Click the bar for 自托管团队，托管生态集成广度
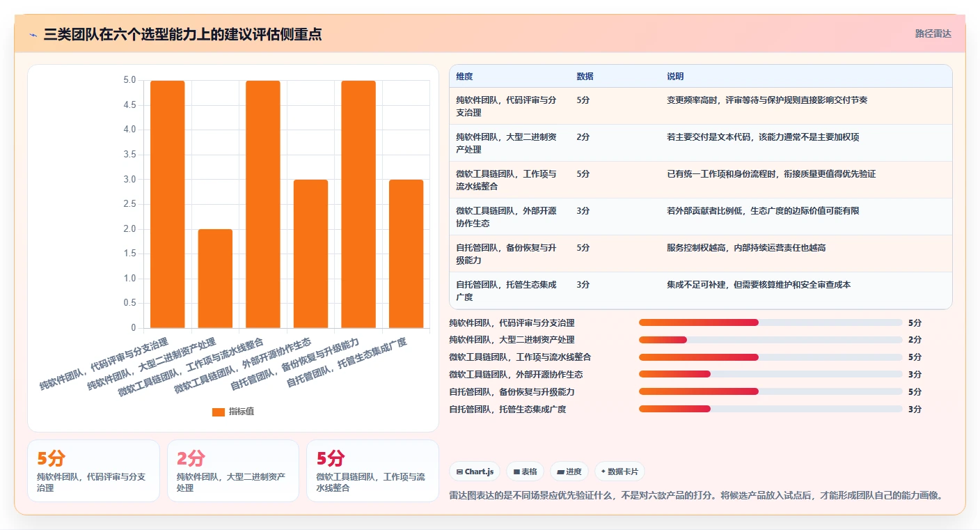 [406, 254]
